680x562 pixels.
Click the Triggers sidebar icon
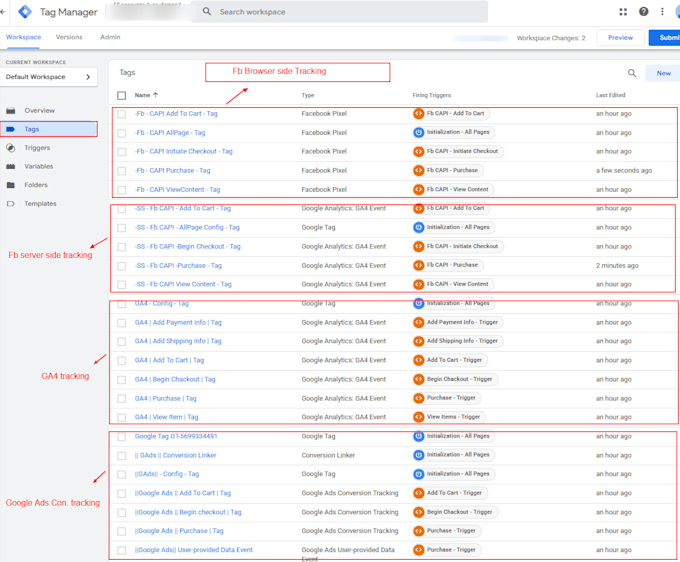point(11,148)
